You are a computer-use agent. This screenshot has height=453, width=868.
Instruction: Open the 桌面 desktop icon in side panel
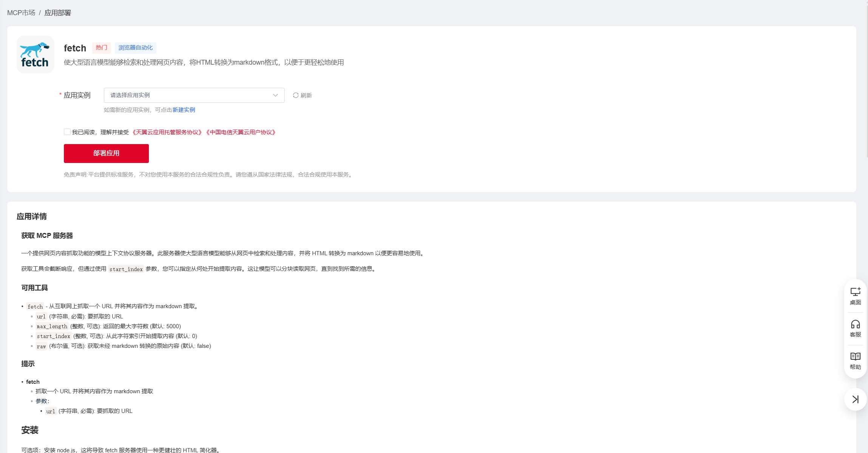pos(855,296)
